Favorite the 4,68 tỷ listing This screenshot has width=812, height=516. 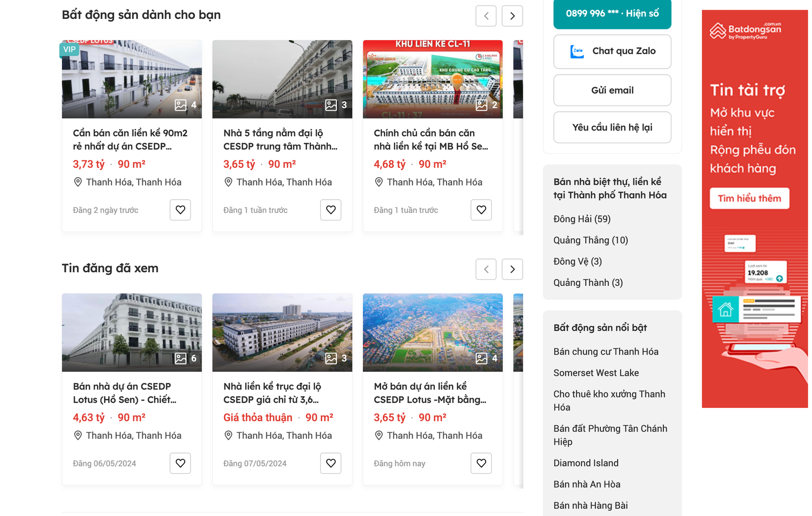pos(481,210)
